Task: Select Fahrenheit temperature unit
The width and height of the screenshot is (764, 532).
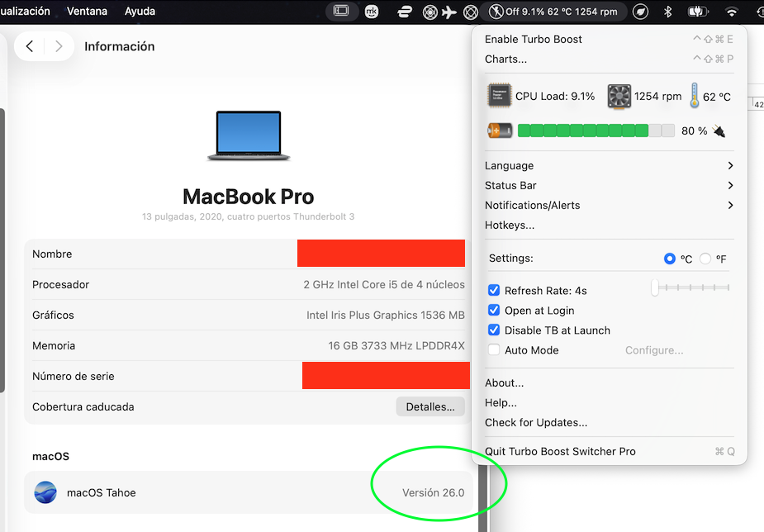Action: [x=705, y=259]
